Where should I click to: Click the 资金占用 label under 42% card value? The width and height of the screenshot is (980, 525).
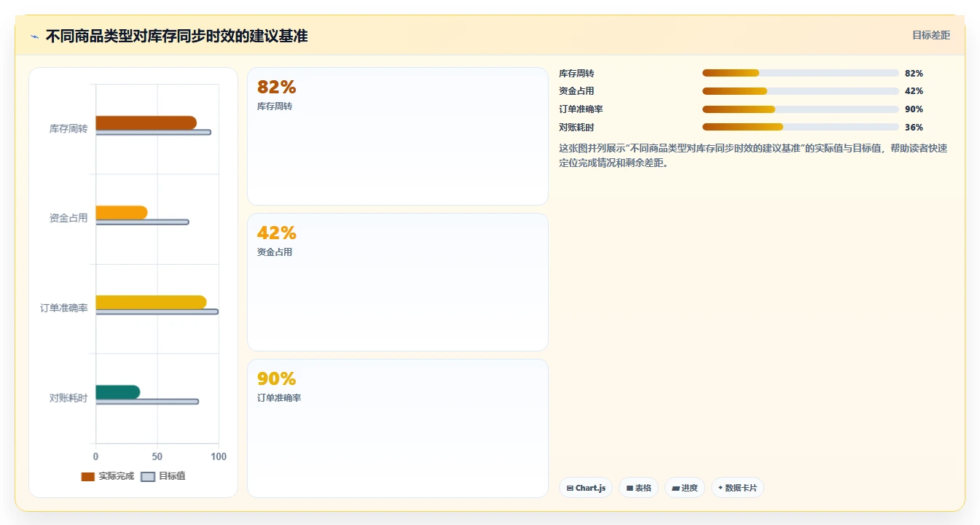pos(275,252)
